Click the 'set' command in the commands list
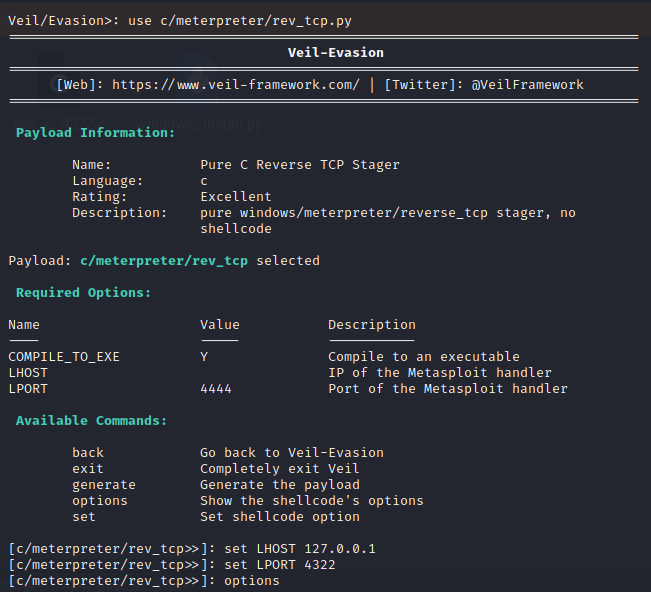The height and width of the screenshot is (592, 651). pos(84,517)
